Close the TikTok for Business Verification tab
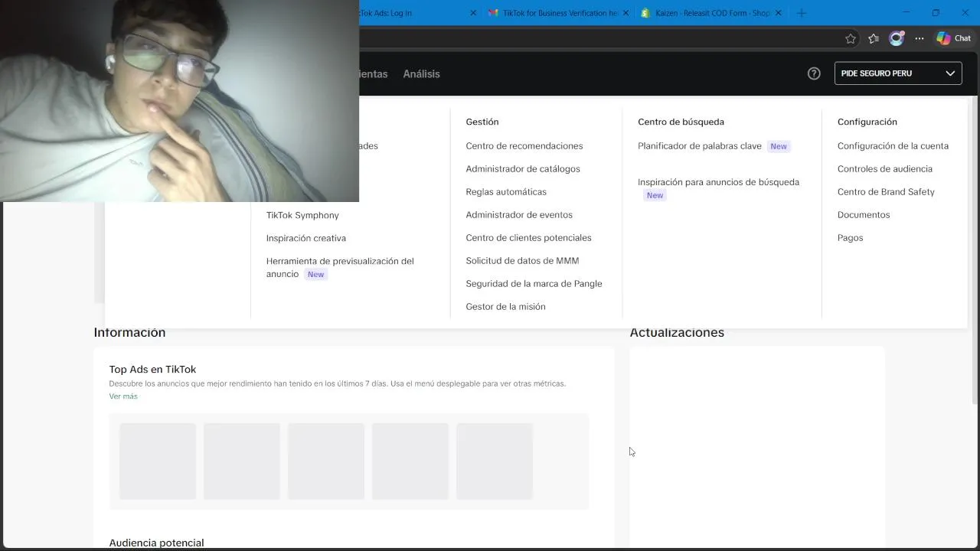980x551 pixels. 626,13
